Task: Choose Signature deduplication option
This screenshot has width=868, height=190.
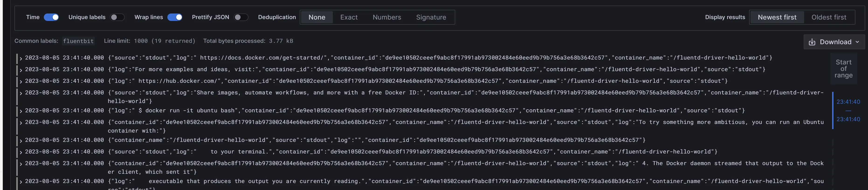Action: (x=431, y=17)
